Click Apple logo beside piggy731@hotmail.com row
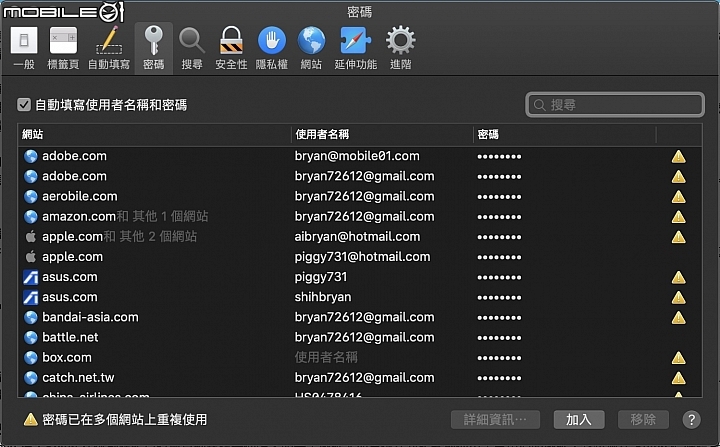The height and width of the screenshot is (447, 720). (30, 257)
